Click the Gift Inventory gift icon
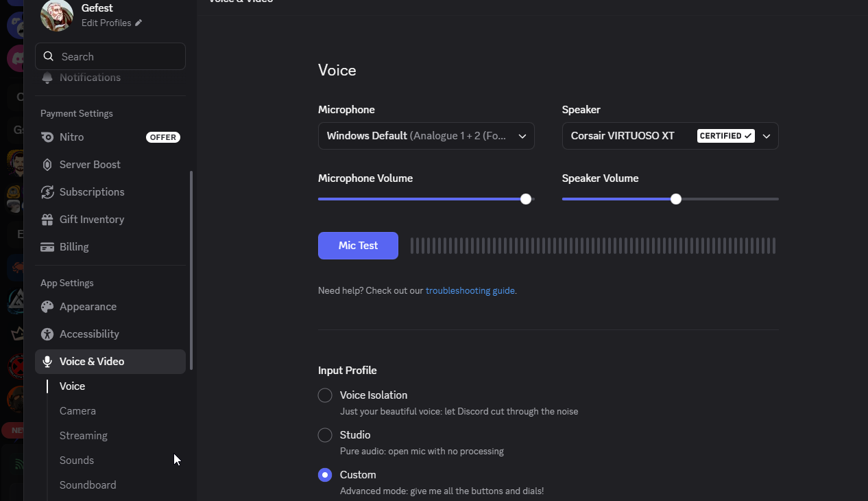The height and width of the screenshot is (501, 868). click(x=47, y=220)
